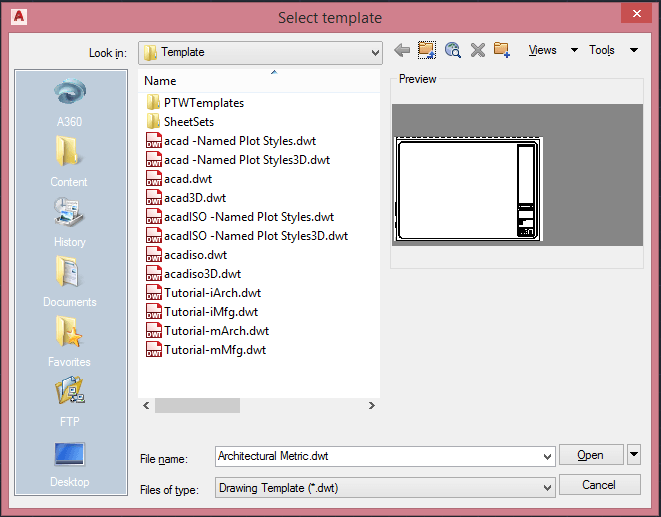Click the DWT icon beside acadiso.dwt
This screenshot has height=517, width=661.
[x=153, y=254]
